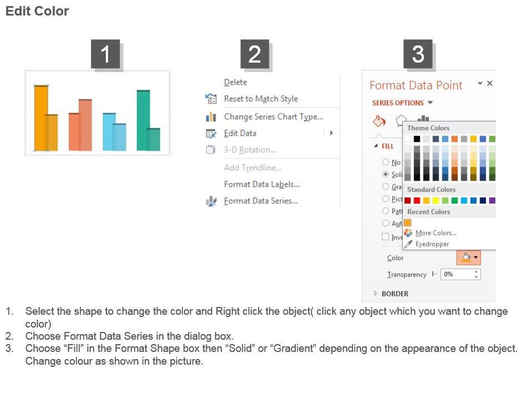Switch to the Effects pentagon tab
Screen dimensions: 532x399
[x=401, y=120]
